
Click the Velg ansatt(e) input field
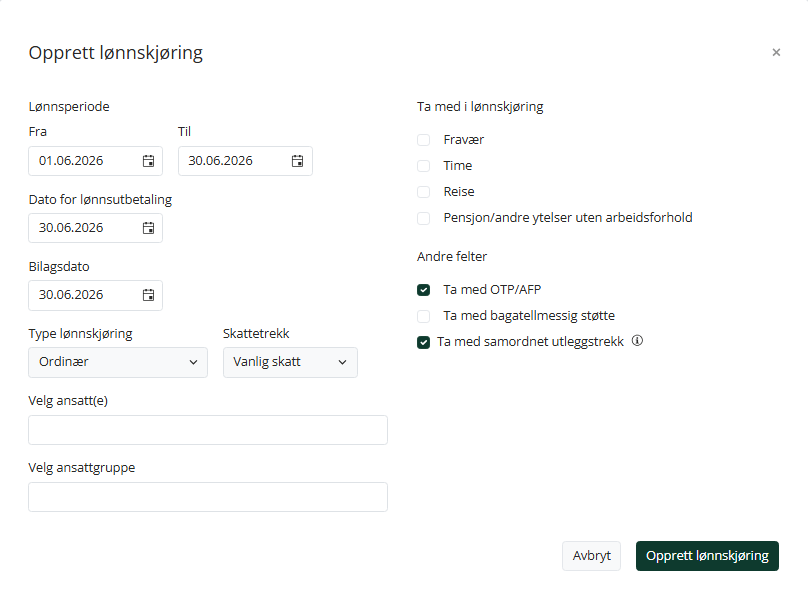pyautogui.click(x=208, y=430)
